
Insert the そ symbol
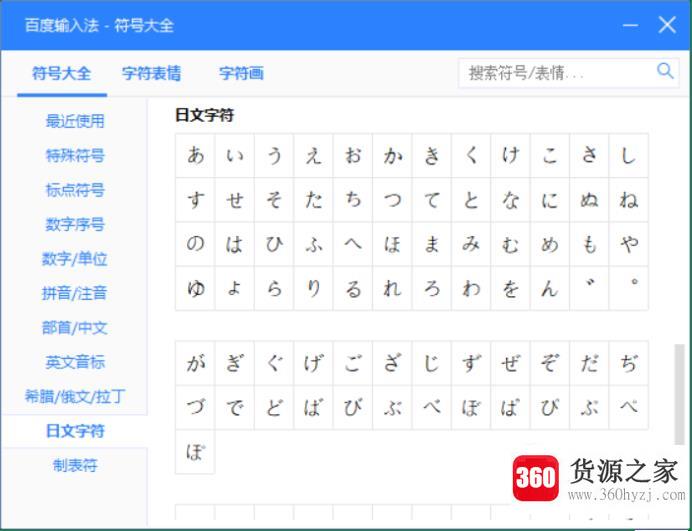point(274,200)
